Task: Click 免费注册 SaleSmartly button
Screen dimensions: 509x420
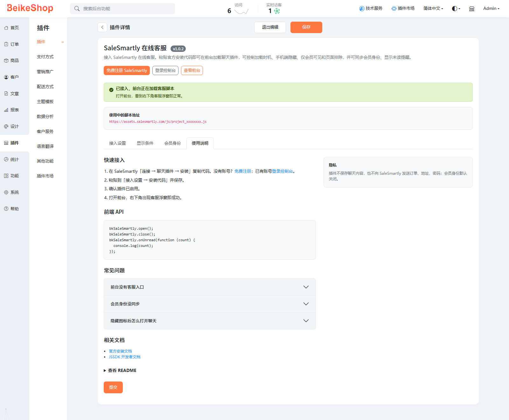Action: [x=127, y=70]
